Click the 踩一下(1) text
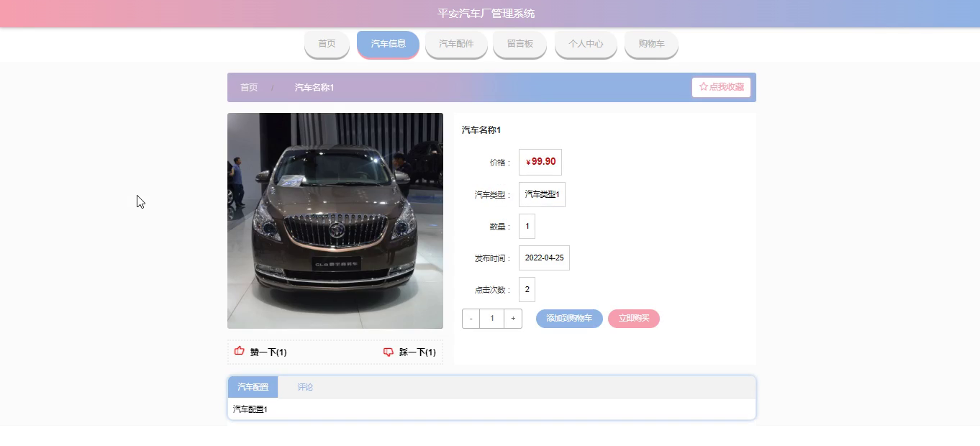Screen dimensions: 980x446 tap(417, 352)
